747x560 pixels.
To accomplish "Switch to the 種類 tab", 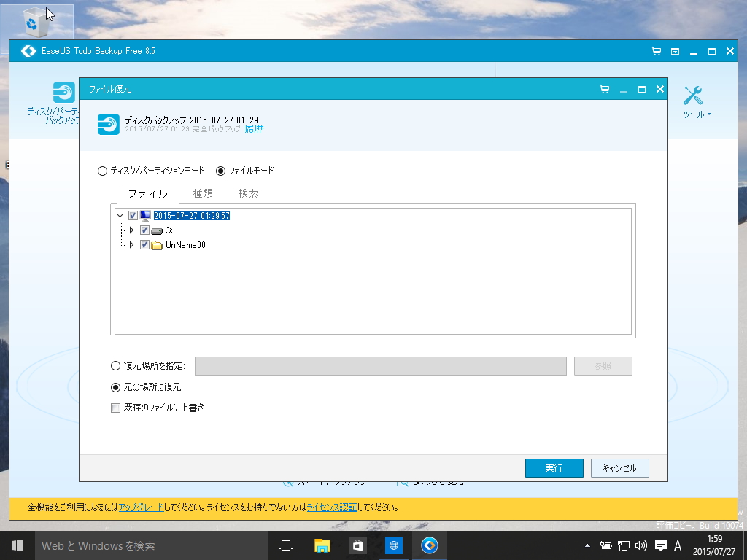I will (202, 193).
